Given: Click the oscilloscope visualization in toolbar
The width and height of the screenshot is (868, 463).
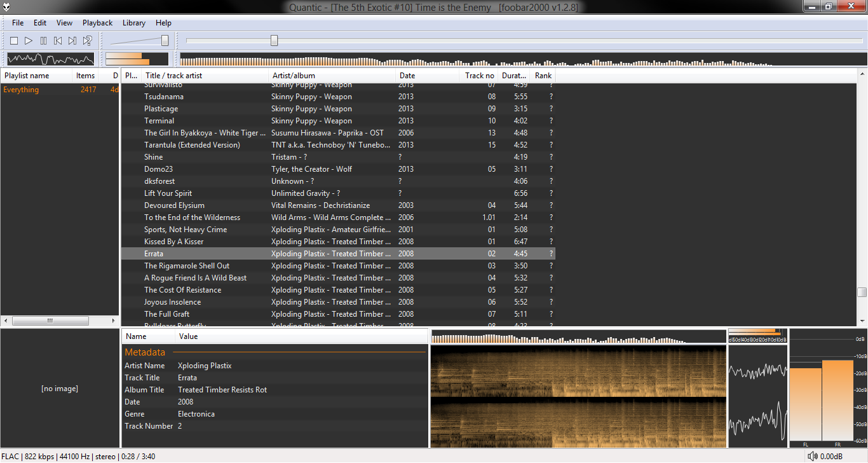Looking at the screenshot, I should [50, 59].
